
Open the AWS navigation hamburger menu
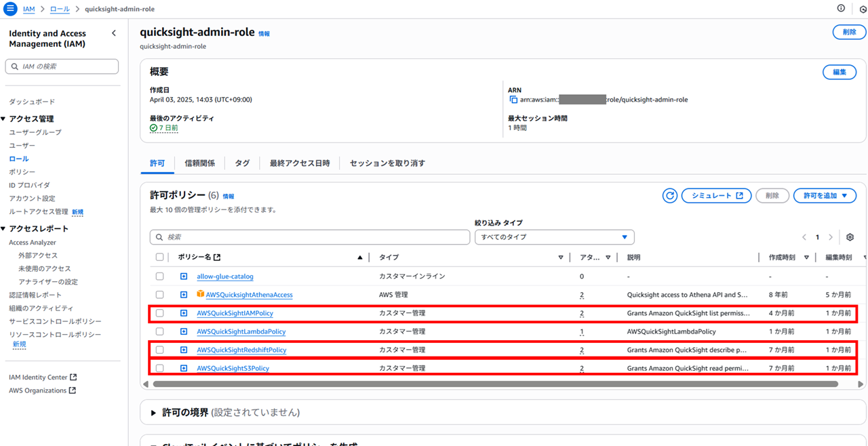tap(10, 9)
